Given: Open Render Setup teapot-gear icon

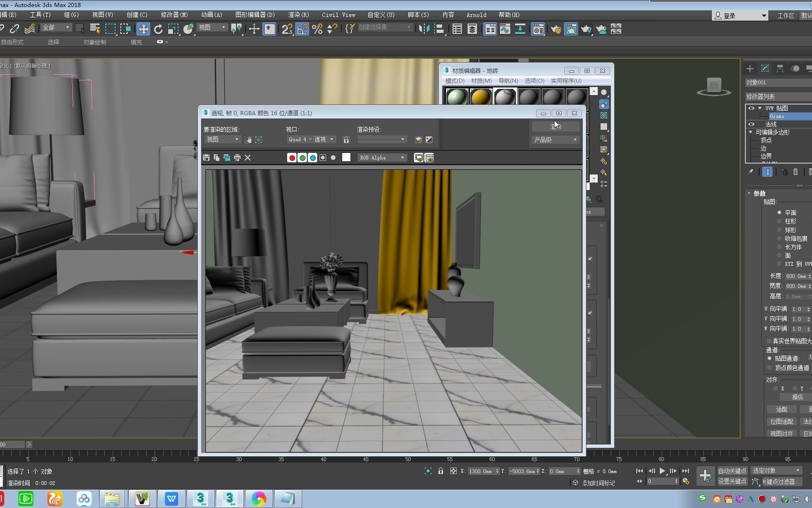Looking at the screenshot, I should [x=555, y=29].
